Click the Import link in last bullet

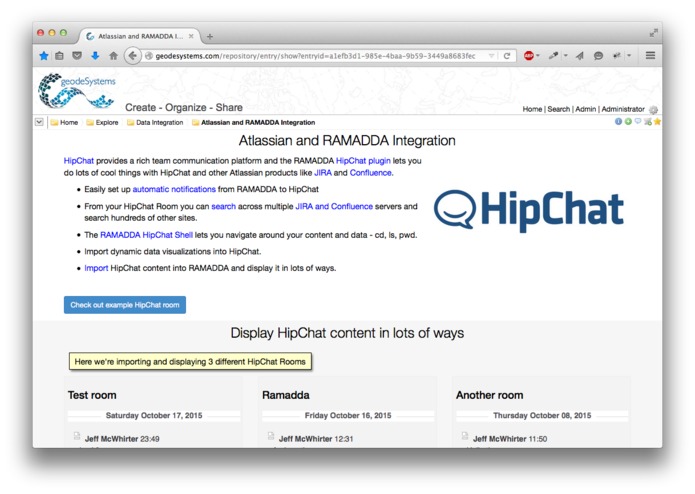click(x=96, y=268)
